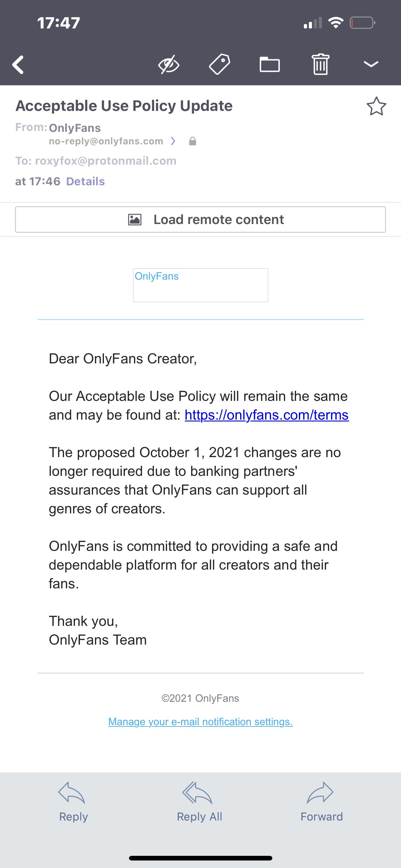Tap recipient address roxyfox@protonmail.com
401x868 pixels.
click(106, 161)
